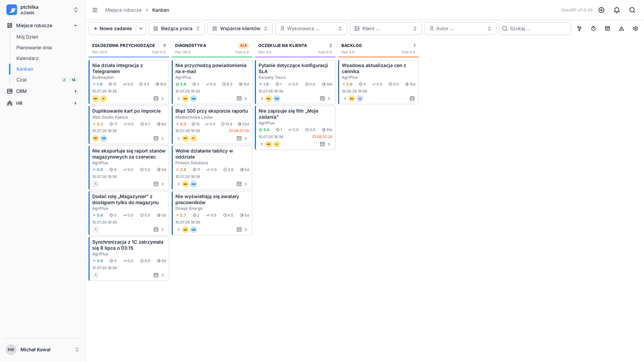Open the 'Wsparcie klientów' board dropdown
This screenshot has width=644, height=362.
pos(240,29)
